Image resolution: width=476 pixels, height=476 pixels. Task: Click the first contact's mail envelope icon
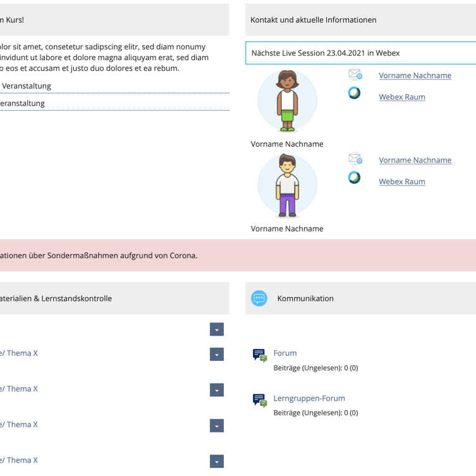pyautogui.click(x=355, y=74)
